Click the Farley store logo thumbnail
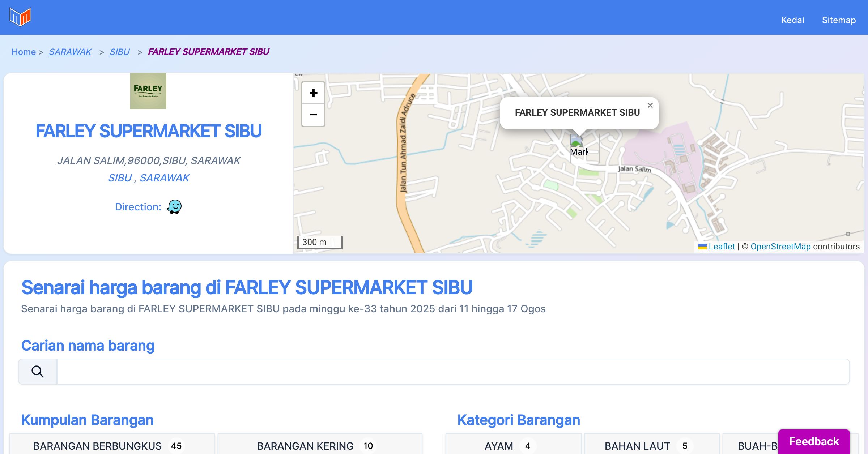 tap(148, 91)
